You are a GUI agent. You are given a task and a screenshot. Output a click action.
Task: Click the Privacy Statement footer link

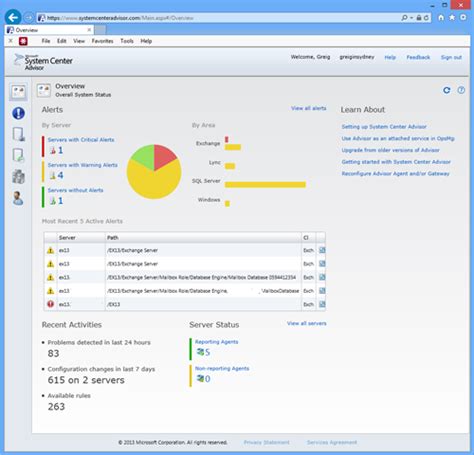(x=267, y=442)
